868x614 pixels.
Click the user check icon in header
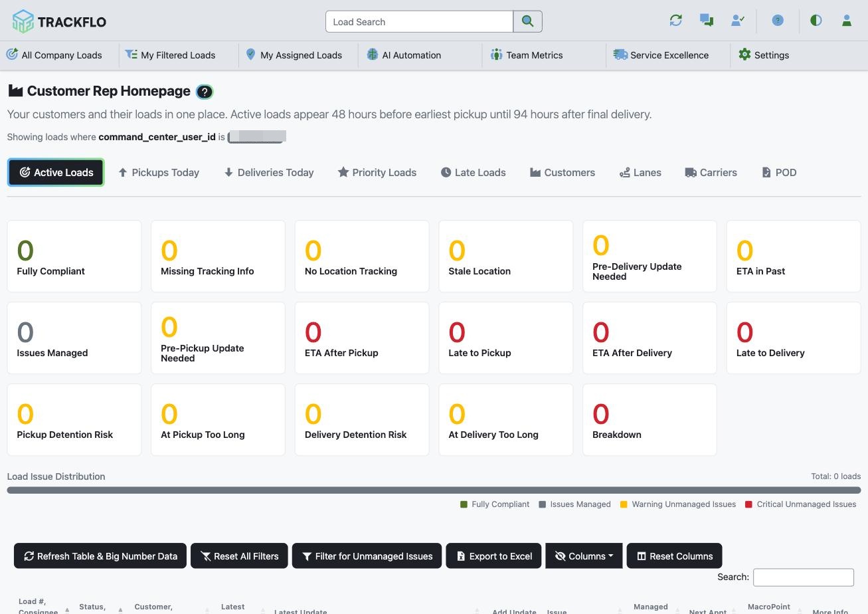click(x=737, y=21)
